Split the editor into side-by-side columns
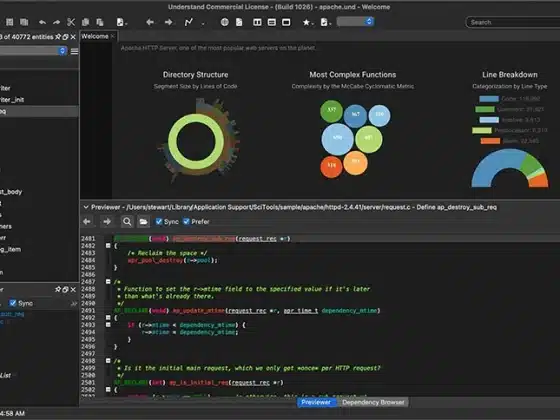The image size is (560, 420). 257,22
